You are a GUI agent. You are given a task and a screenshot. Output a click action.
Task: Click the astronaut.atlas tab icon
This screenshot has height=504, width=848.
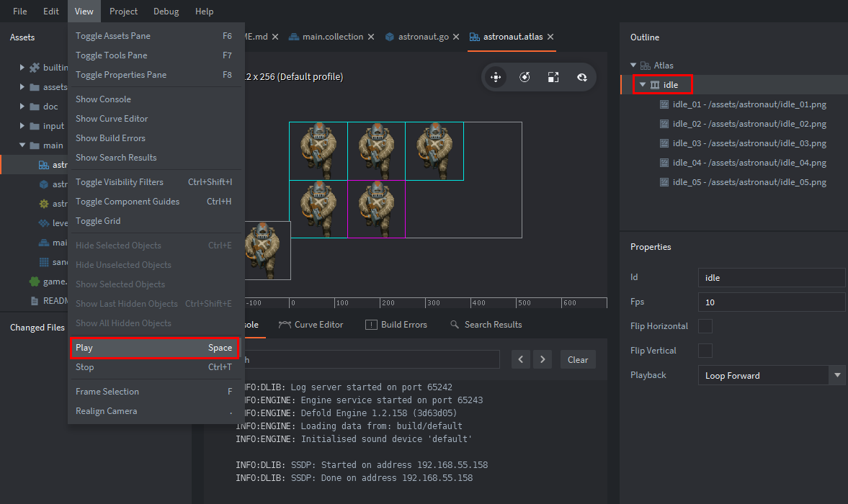coord(474,37)
